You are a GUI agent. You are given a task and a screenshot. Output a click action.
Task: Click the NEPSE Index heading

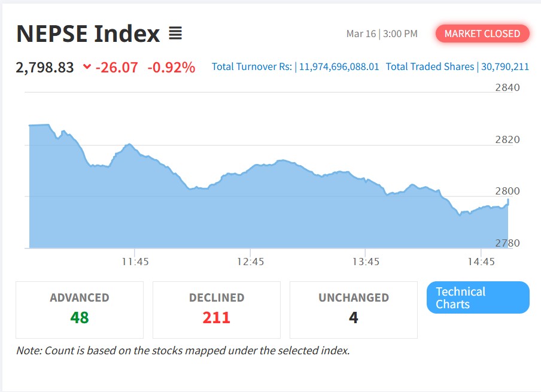(88, 34)
